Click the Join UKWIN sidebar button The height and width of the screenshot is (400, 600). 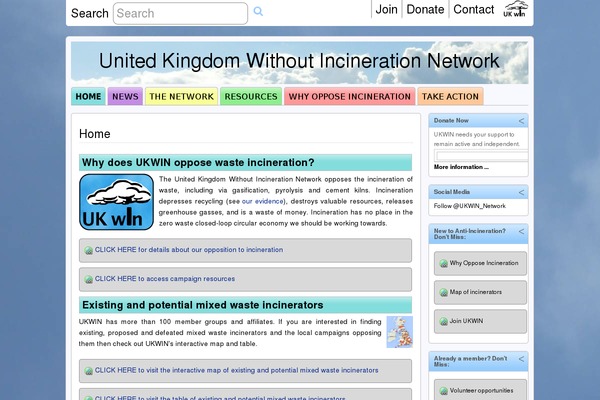coord(480,322)
